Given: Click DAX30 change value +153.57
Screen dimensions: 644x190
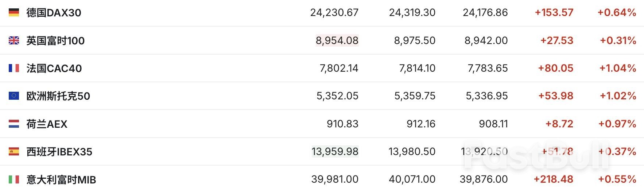Looking at the screenshot, I should (554, 13).
